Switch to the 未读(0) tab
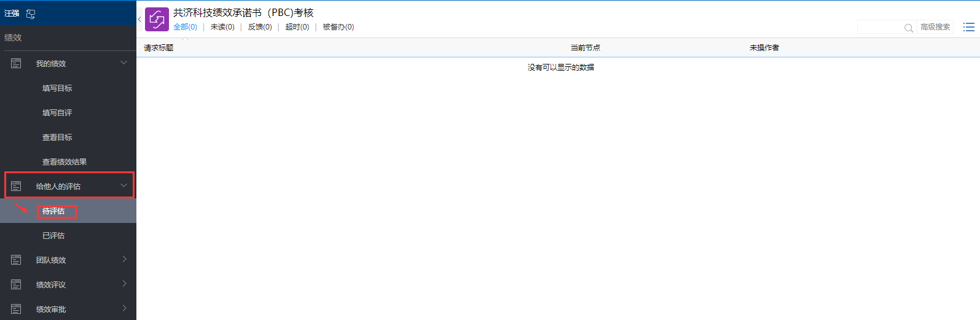 [x=222, y=27]
